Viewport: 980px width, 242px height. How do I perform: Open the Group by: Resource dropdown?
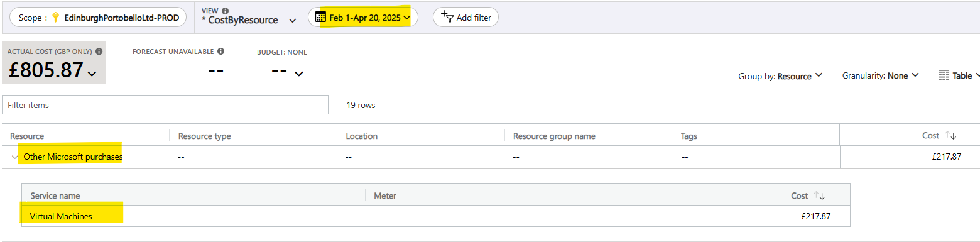tap(781, 76)
